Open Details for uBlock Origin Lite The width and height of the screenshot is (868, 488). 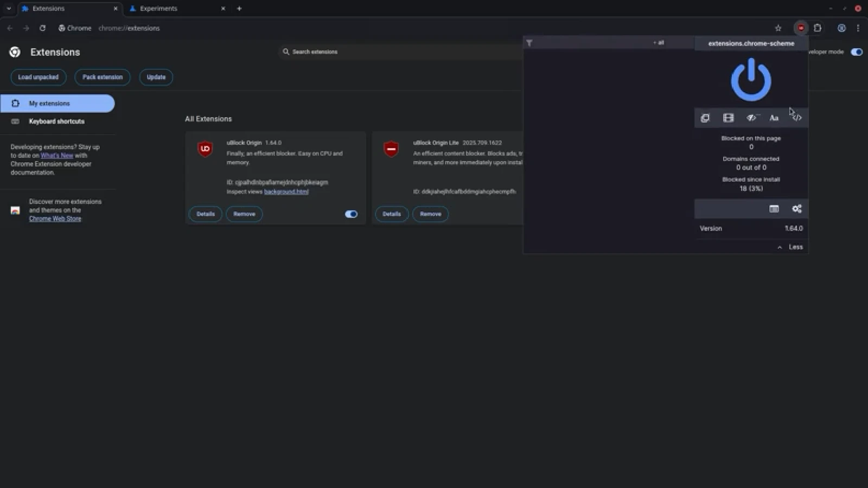pyautogui.click(x=392, y=214)
